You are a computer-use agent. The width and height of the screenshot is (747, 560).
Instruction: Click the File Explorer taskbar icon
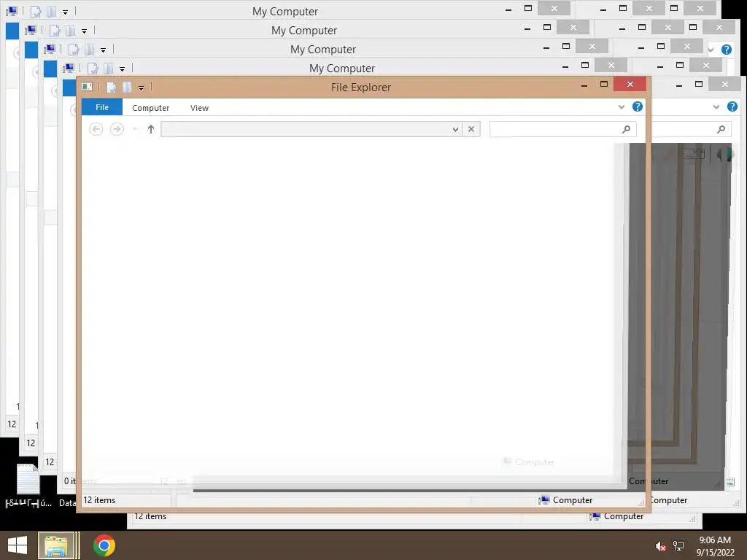tap(56, 545)
